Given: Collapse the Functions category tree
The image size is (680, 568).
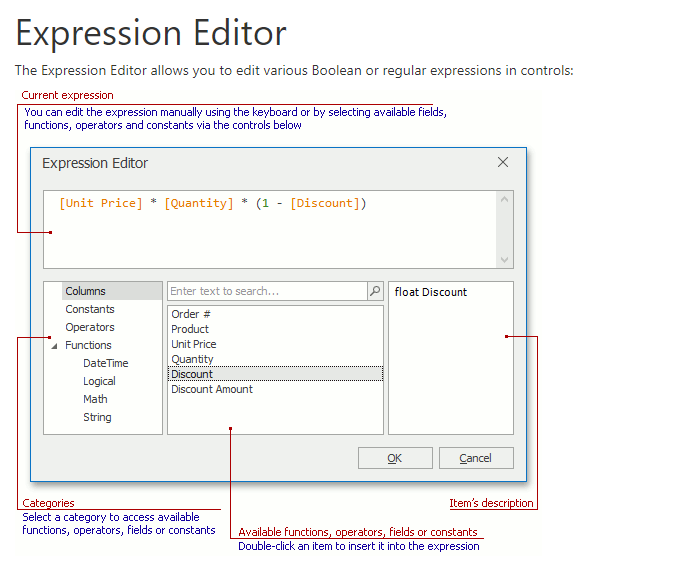Looking at the screenshot, I should [54, 346].
